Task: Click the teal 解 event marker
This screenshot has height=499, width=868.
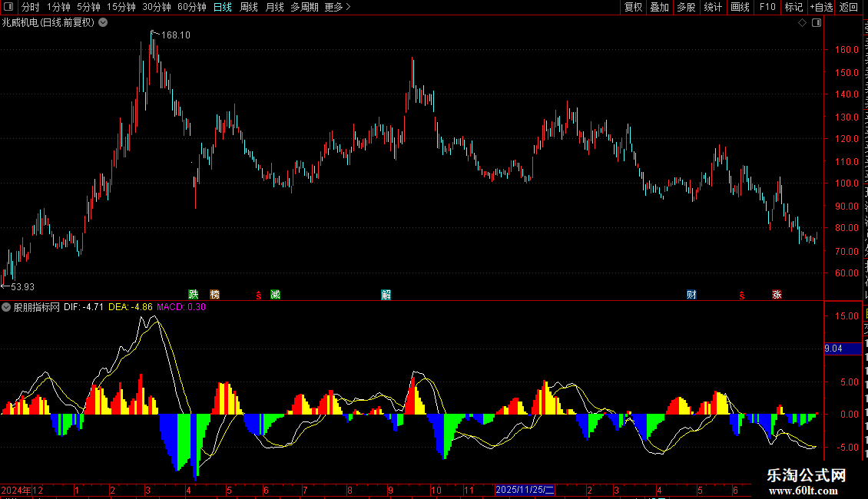Action: [x=386, y=294]
